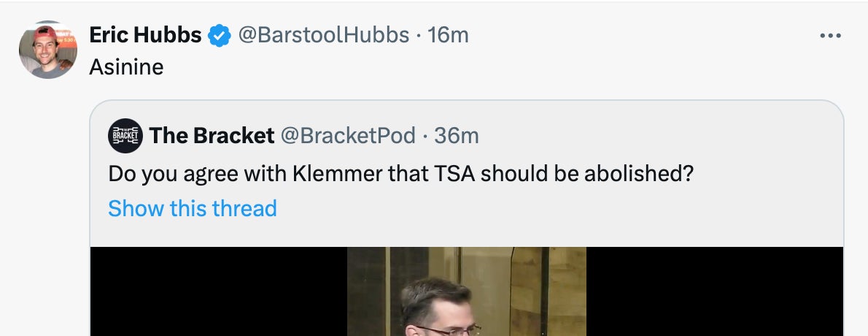Click the black left side of the video

coord(219,292)
